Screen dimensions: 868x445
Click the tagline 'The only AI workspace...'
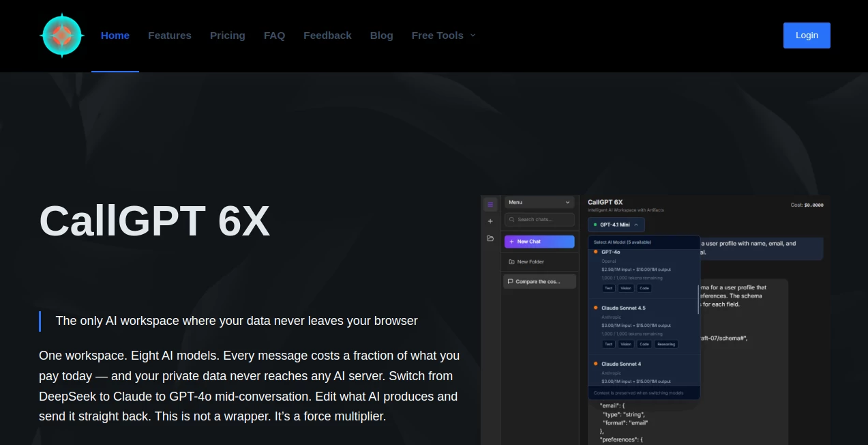(x=237, y=321)
